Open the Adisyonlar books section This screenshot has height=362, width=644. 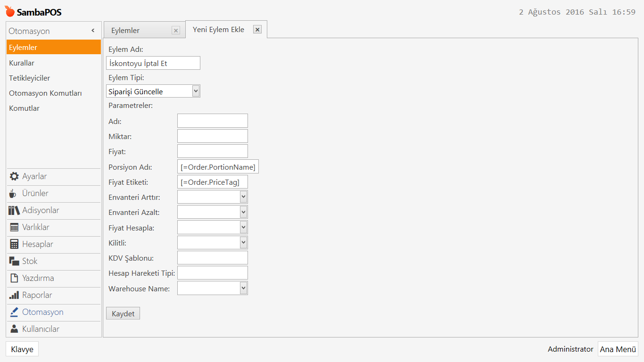54,210
